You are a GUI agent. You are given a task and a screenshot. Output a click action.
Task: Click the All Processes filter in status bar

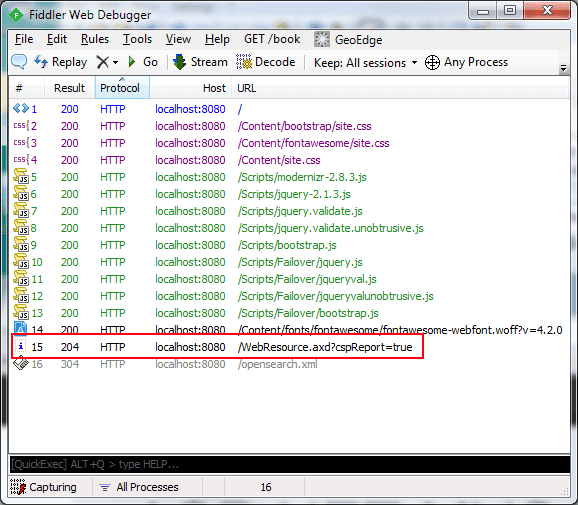point(139,487)
